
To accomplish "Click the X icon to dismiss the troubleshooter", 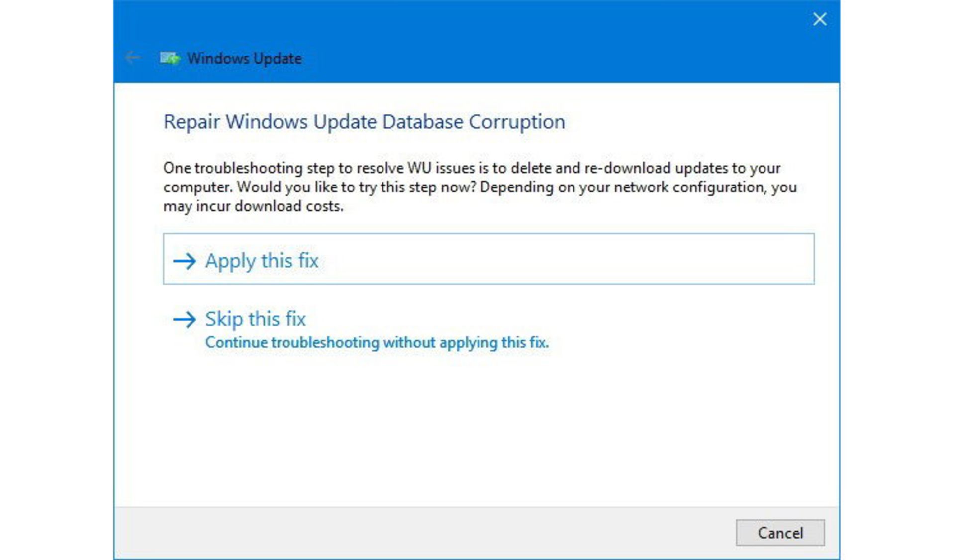I will (x=819, y=19).
